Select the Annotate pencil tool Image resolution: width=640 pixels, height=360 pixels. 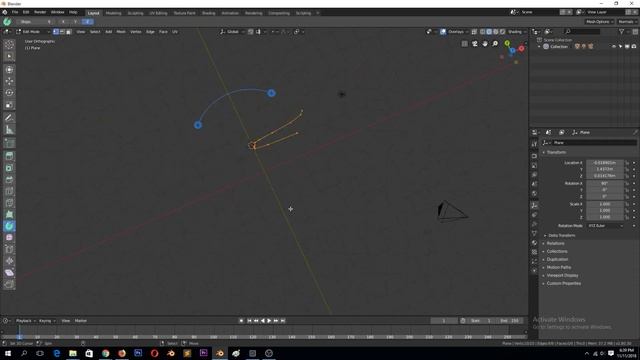pyautogui.click(x=9, y=118)
